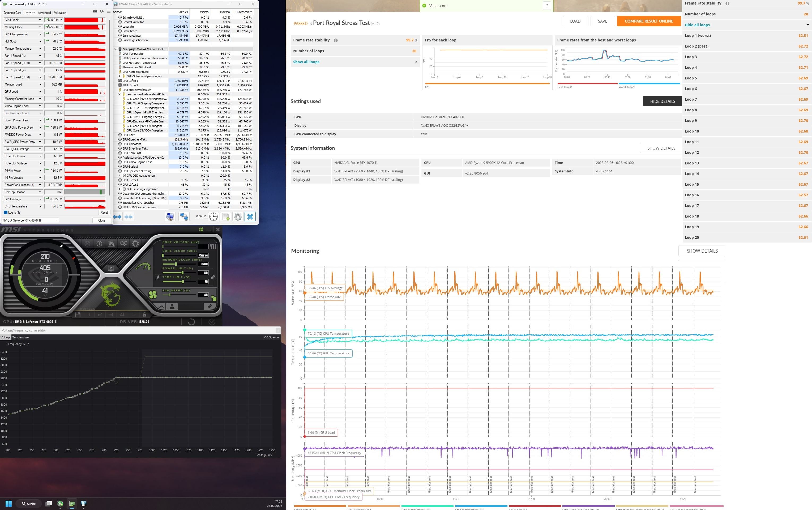The width and height of the screenshot is (812, 510).
Task: Click the GPU-Z refresh icon
Action: (101, 11)
